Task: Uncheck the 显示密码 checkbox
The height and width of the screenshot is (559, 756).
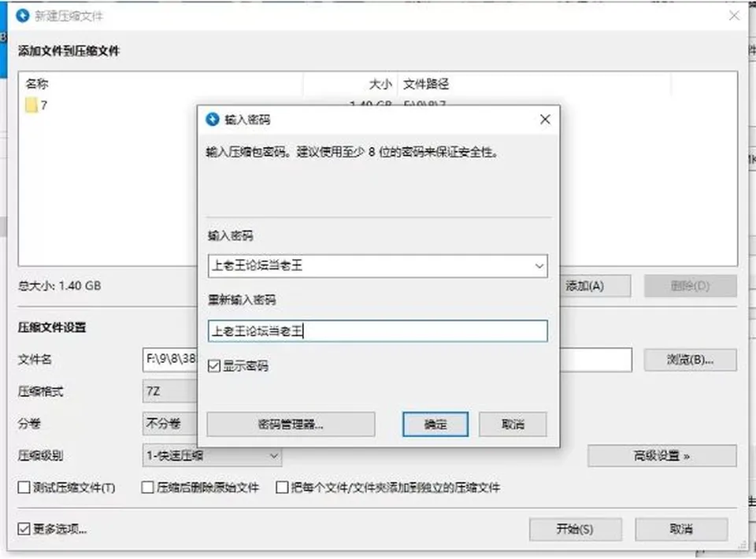Action: [214, 366]
